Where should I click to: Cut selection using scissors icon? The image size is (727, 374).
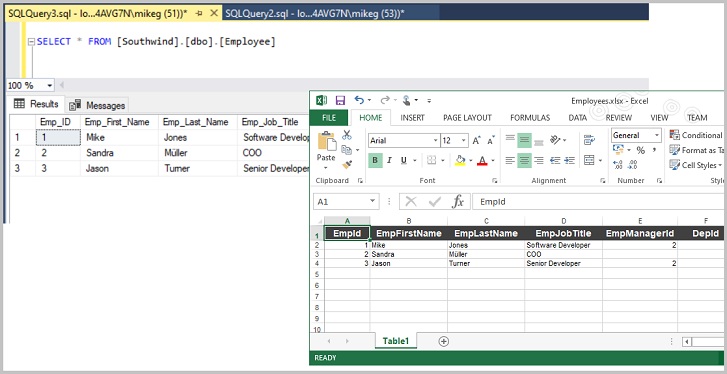(x=347, y=135)
